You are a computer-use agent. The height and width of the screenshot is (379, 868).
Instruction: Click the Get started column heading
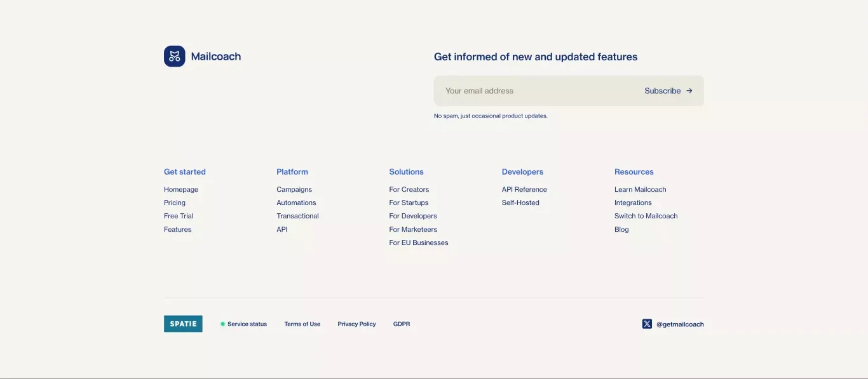(185, 171)
